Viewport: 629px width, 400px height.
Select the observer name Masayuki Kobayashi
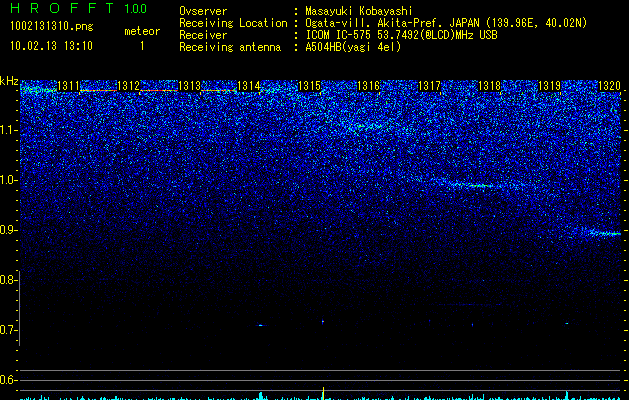click(359, 11)
